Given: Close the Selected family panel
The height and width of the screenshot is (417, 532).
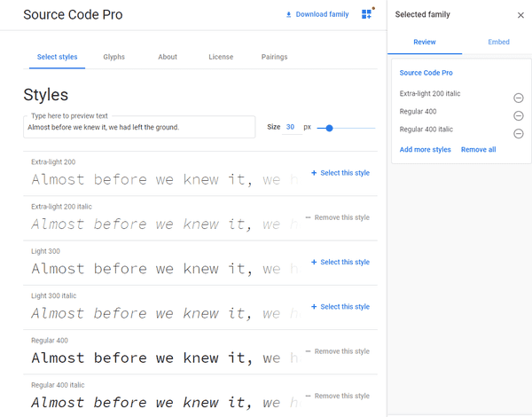Looking at the screenshot, I should pos(520,15).
